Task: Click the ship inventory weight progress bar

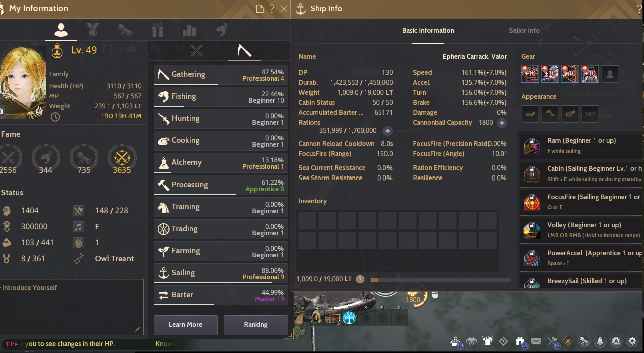Action: click(x=441, y=280)
